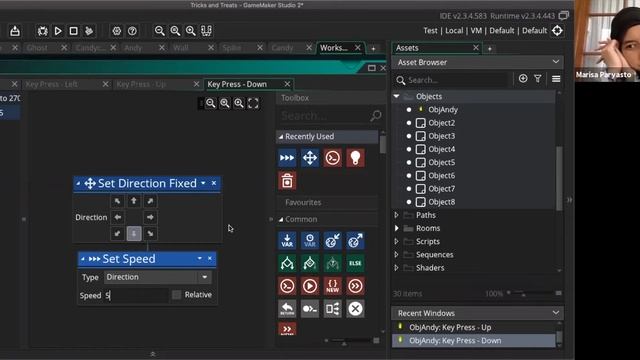Toggle the Relative checkbox in Set Speed
Screen dimensions: 640x360
(176, 295)
